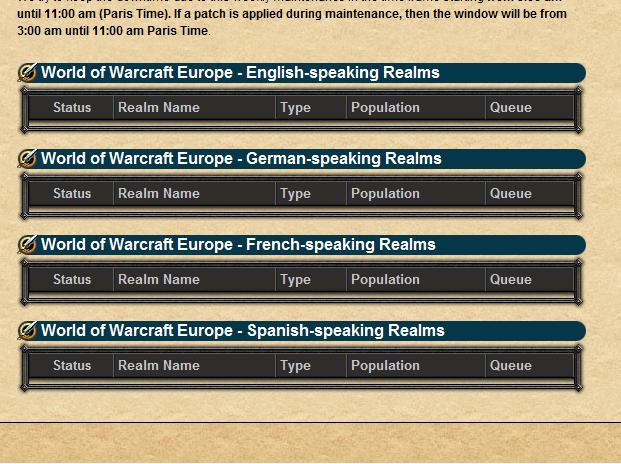Sort Spanish realms by Population
Screen dimensions: 621x464
[x=385, y=365]
